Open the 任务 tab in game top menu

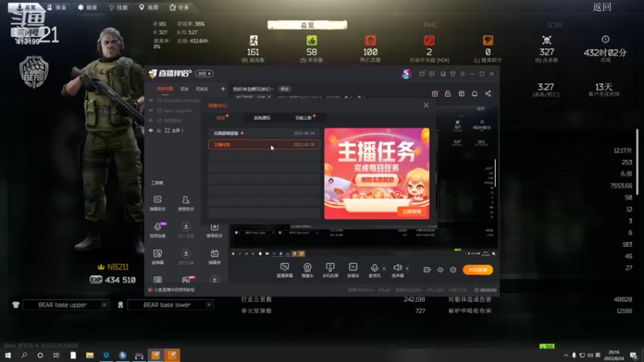180,7
